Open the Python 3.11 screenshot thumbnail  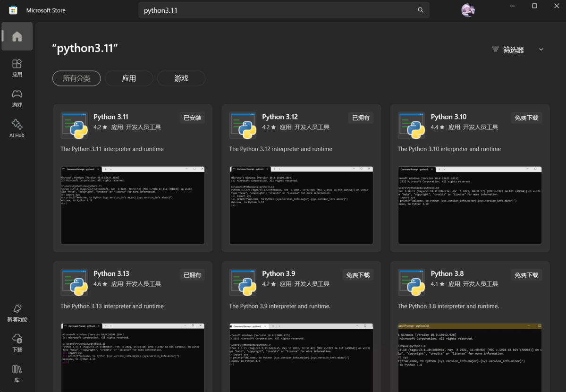(133, 205)
